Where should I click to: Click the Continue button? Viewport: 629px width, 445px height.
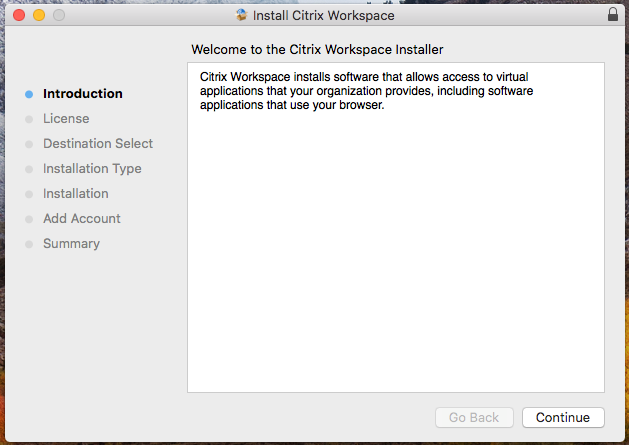click(563, 417)
